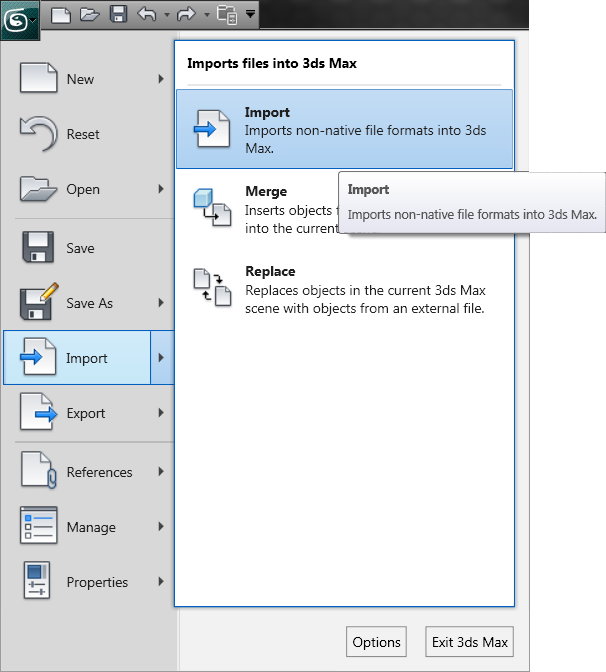This screenshot has width=606, height=672.
Task: Click the Properties sliders icon
Action: pos(37,580)
